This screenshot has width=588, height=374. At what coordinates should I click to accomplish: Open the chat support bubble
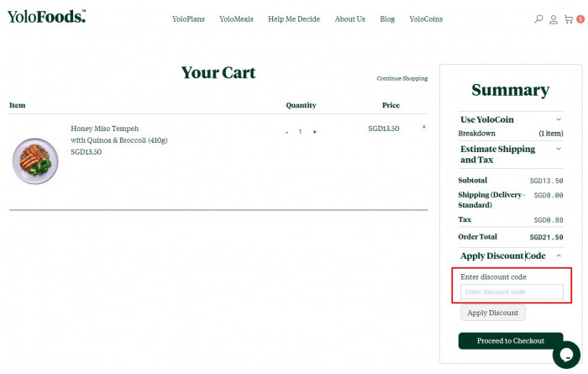[x=566, y=355]
